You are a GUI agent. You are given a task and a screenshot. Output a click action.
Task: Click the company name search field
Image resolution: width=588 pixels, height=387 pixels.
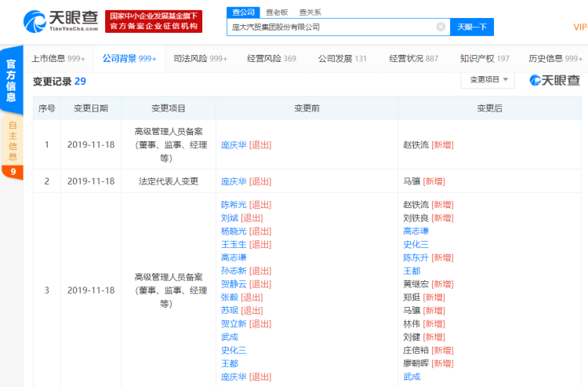click(x=329, y=27)
